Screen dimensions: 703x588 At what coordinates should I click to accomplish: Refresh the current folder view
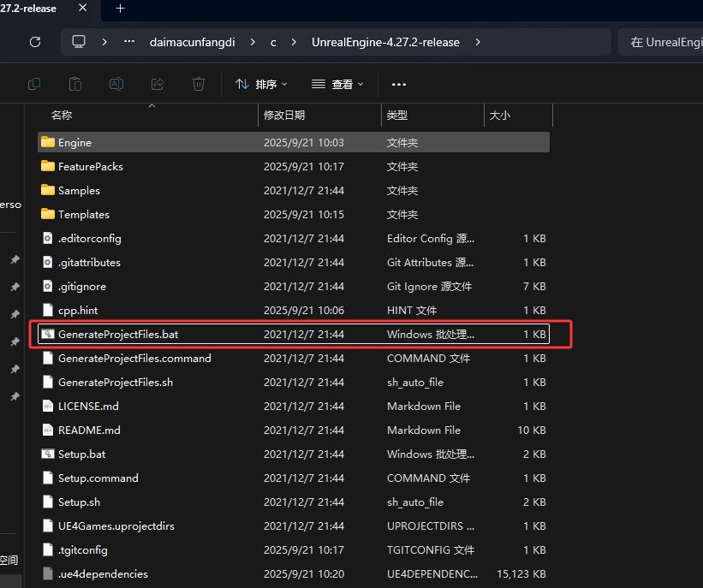pos(35,42)
